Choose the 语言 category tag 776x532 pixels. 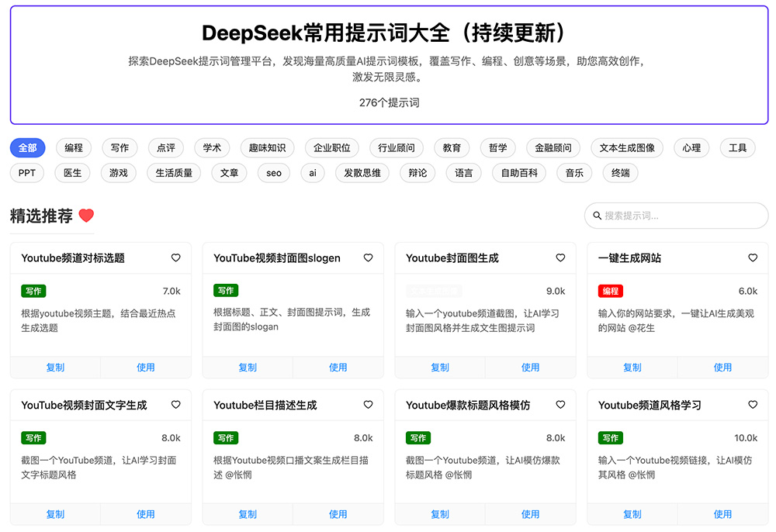(x=464, y=173)
